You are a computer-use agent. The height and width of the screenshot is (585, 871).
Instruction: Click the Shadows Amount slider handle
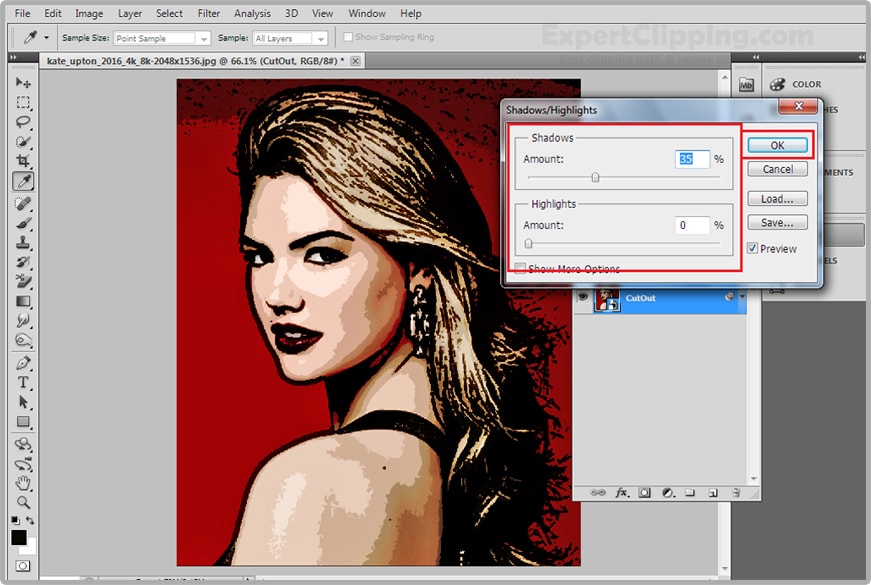tap(595, 178)
